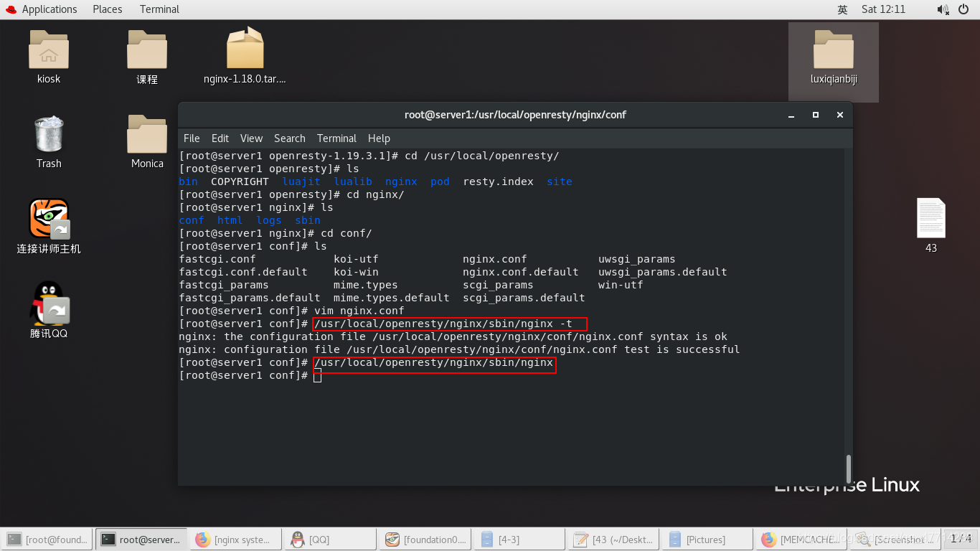
Task: Launch the 腾讯QQ penguin shortcut
Action: (x=49, y=303)
